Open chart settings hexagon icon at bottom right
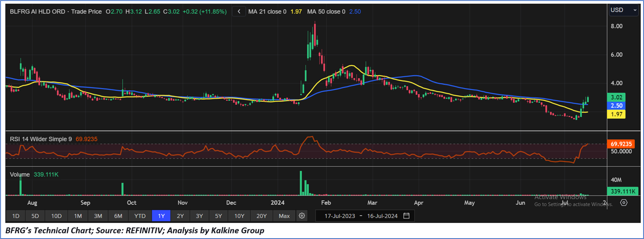 coord(624,203)
